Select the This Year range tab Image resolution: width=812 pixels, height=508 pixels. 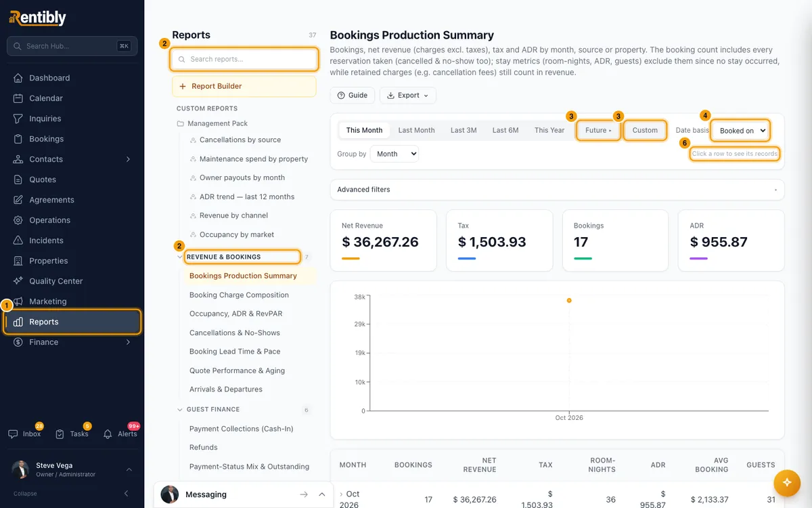(x=549, y=130)
